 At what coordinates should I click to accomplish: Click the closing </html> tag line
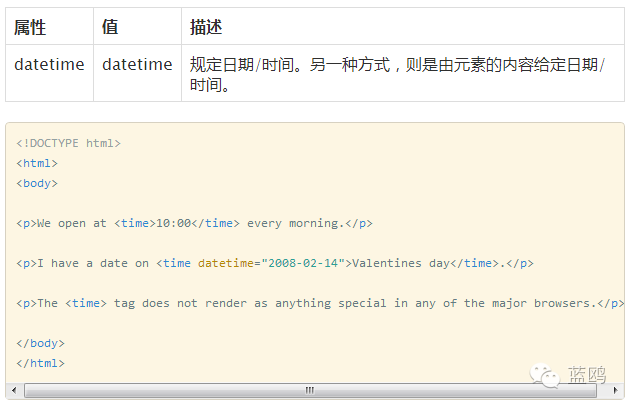pos(40,363)
